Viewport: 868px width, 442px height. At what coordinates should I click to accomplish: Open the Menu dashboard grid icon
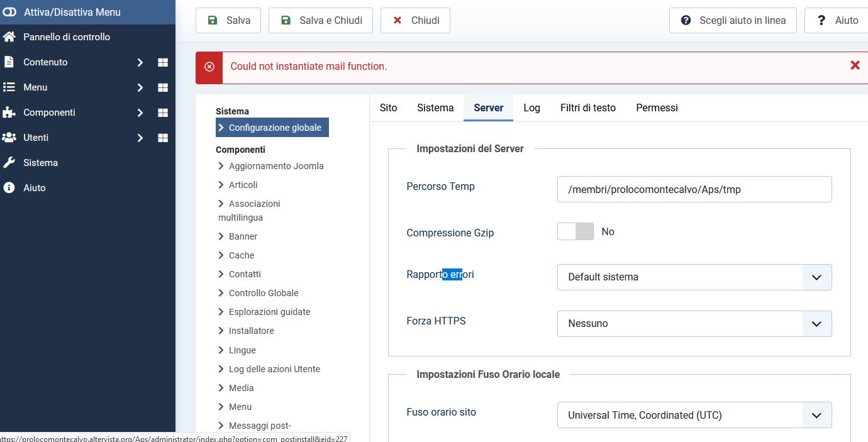pyautogui.click(x=163, y=87)
